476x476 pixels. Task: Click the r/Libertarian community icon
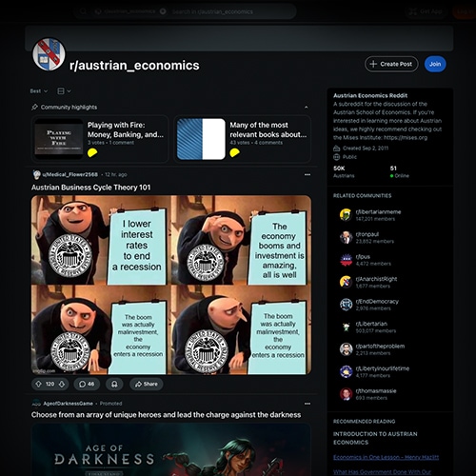click(x=346, y=327)
